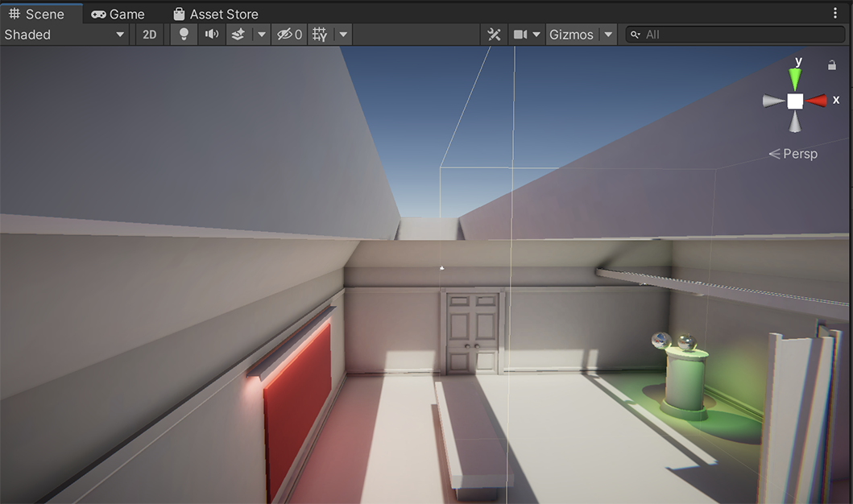Click the green Y axis gizmo cone
The image size is (853, 504).
point(795,78)
